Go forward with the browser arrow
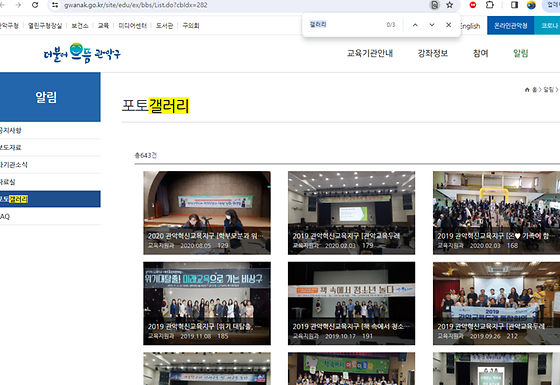Image resolution: width=560 pixels, height=385 pixels. pyautogui.click(x=18, y=5)
